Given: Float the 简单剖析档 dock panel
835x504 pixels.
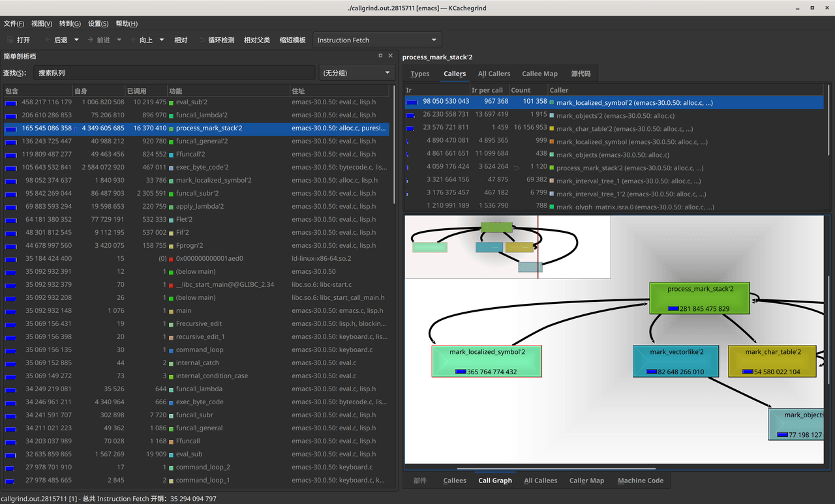Looking at the screenshot, I should click(x=380, y=56).
